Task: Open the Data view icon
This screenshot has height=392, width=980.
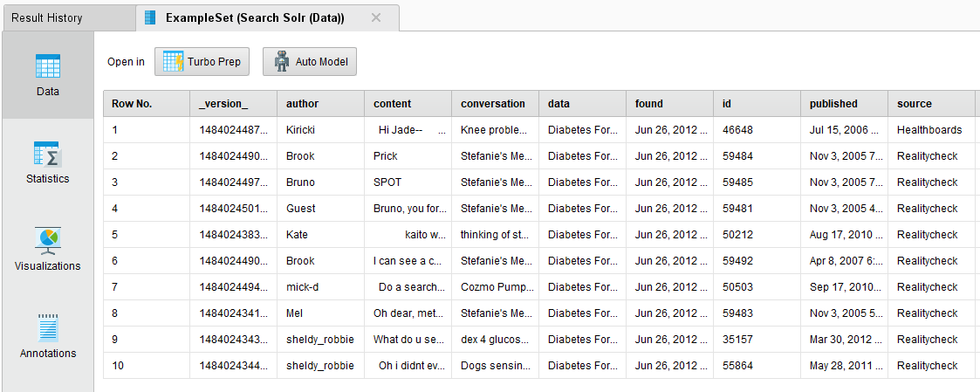Action: [x=47, y=66]
